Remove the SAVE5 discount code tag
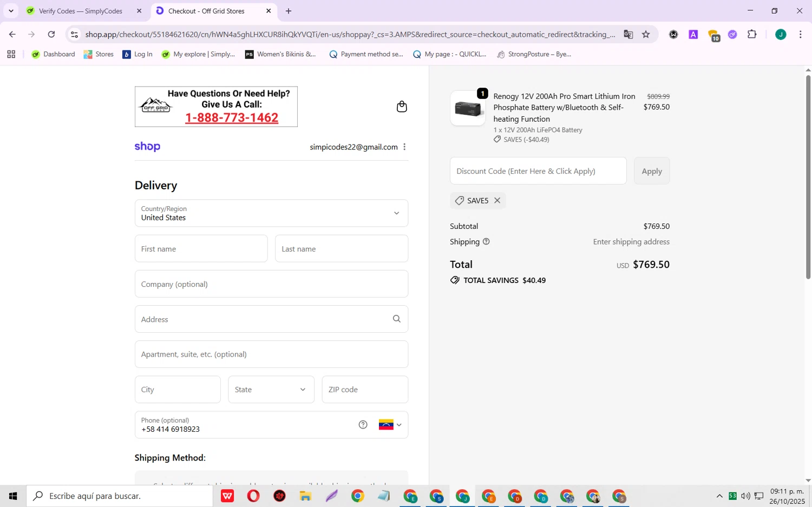The image size is (812, 507). coord(497,200)
